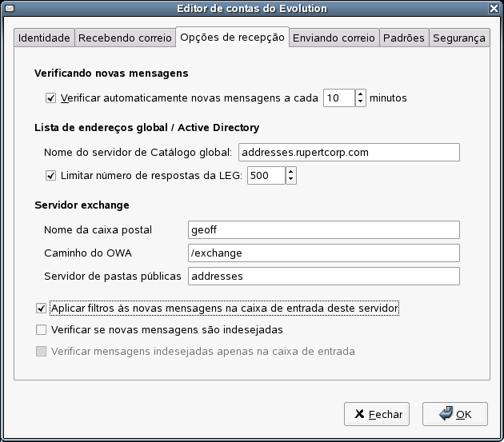The height and width of the screenshot is (442, 504).
Task: Click the 'Nome do servidor de Catálogo global:' label
Action: pyautogui.click(x=138, y=152)
